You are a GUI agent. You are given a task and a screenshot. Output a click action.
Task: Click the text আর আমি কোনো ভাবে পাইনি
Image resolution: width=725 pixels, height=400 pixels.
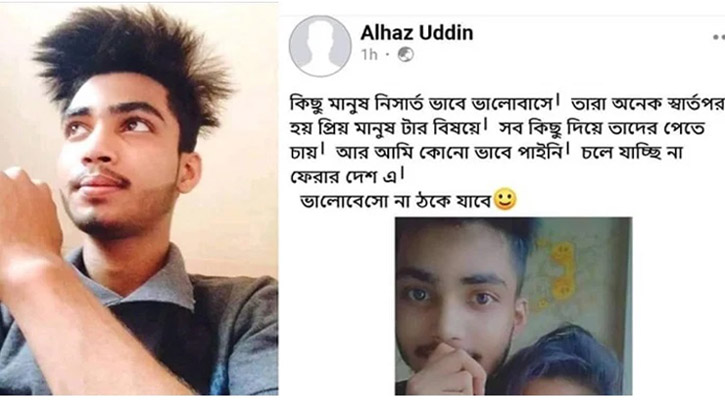[x=449, y=152]
